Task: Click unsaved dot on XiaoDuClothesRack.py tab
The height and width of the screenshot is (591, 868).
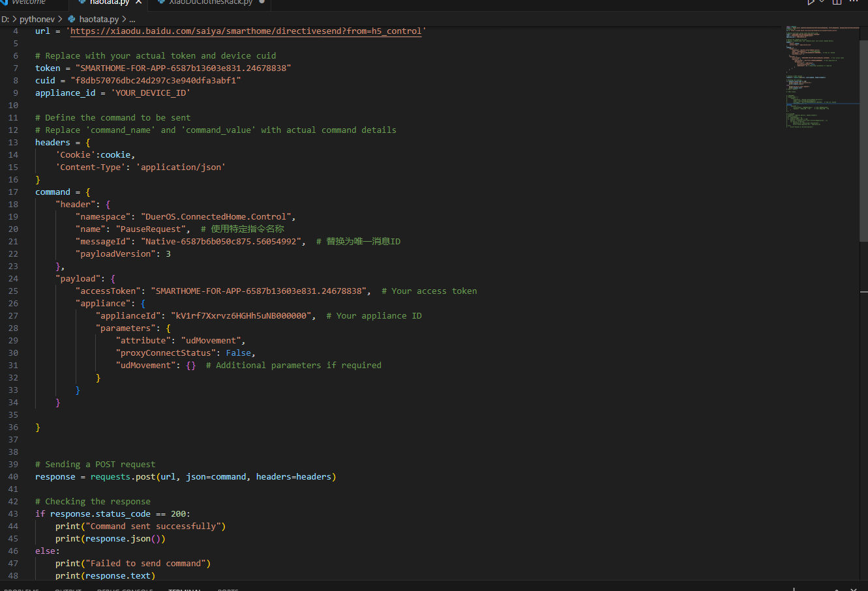Action: point(262,2)
